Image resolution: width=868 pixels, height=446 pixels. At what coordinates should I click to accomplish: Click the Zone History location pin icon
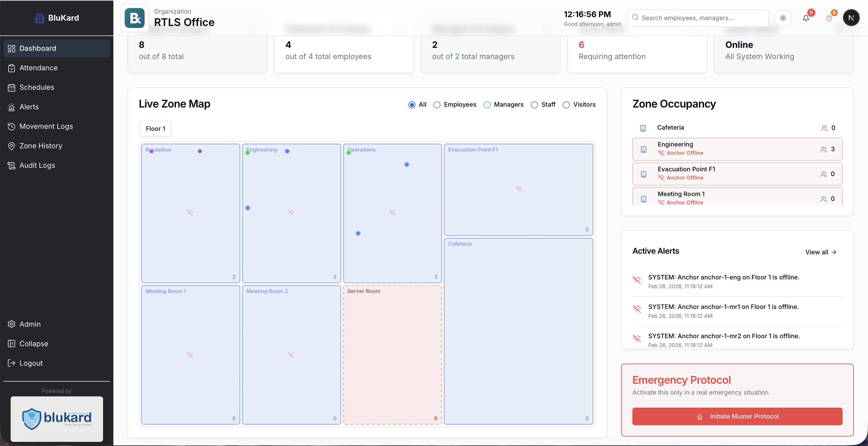tap(12, 146)
